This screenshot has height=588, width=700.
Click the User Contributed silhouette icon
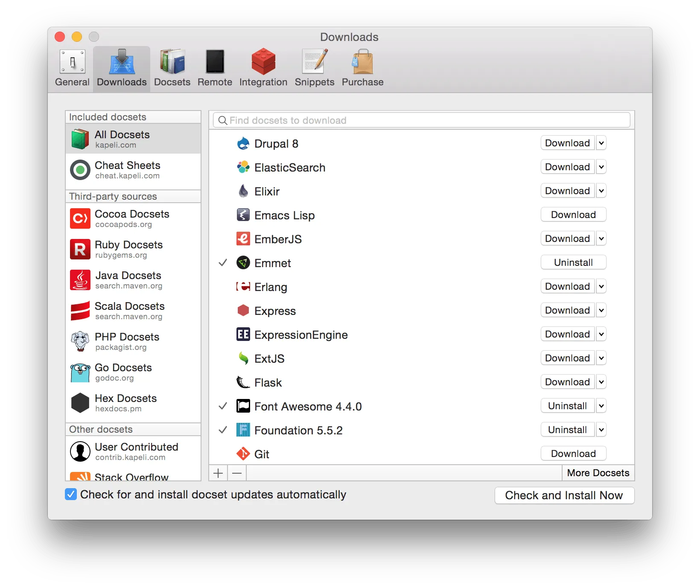point(80,451)
